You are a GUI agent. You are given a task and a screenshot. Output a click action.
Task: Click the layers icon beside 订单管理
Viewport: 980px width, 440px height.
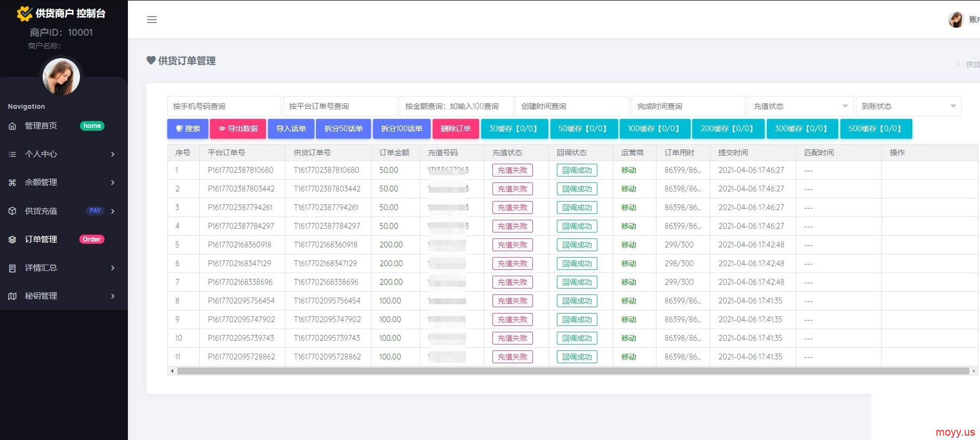pyautogui.click(x=12, y=239)
